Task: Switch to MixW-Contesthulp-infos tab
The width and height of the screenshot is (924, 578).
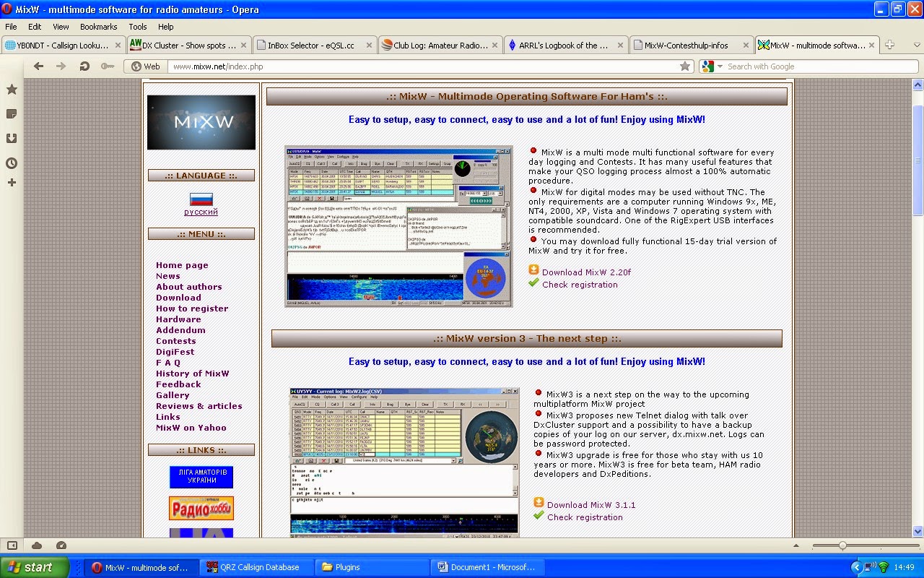Action: [692, 45]
